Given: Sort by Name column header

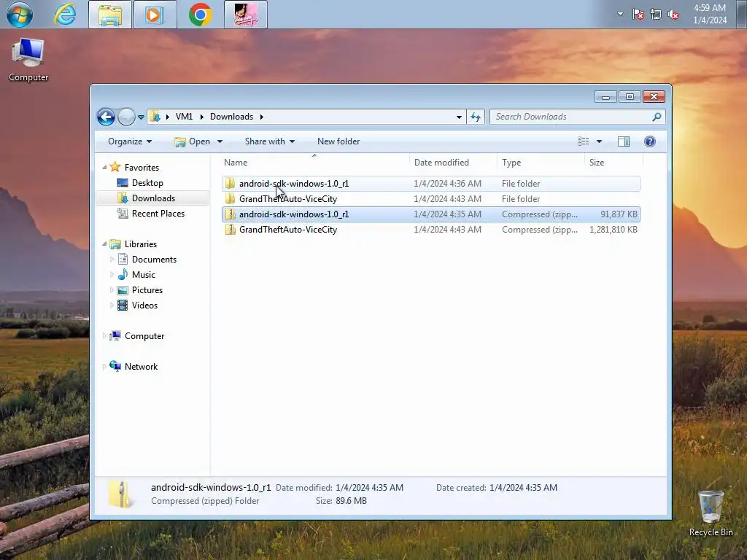Looking at the screenshot, I should [314, 163].
